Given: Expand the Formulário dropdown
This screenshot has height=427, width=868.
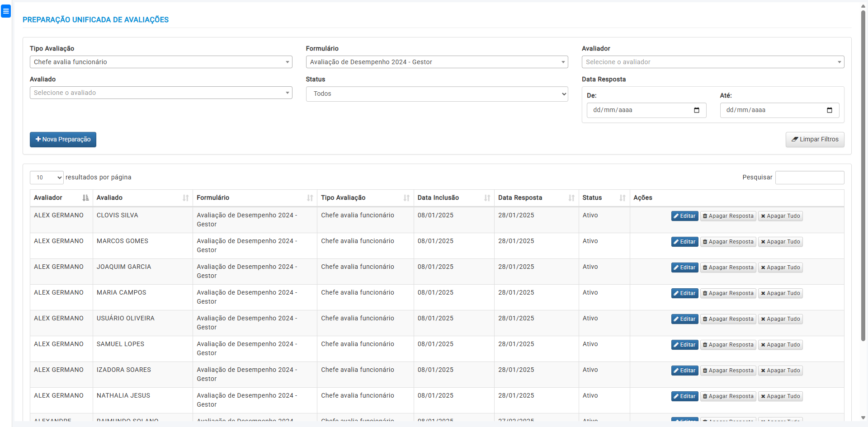Looking at the screenshot, I should coord(436,62).
